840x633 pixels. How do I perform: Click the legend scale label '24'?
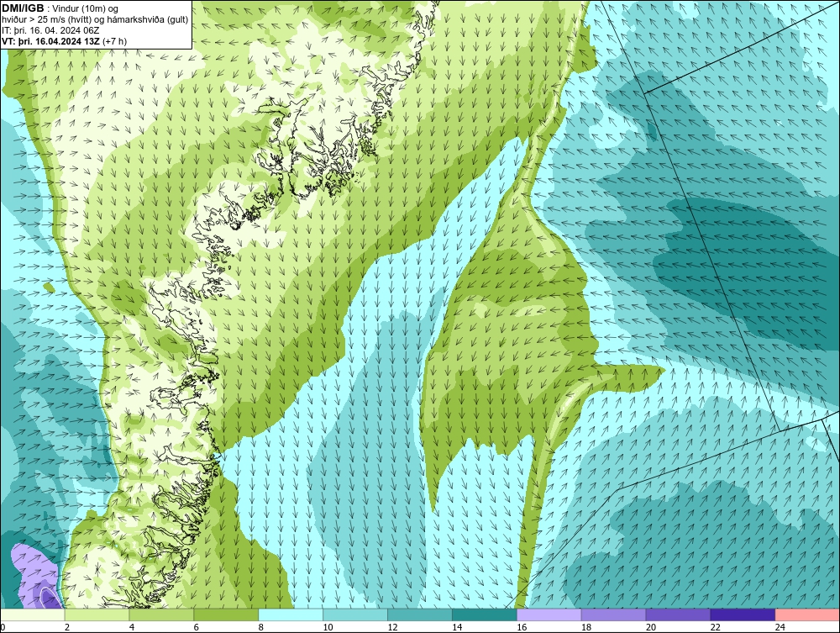(780, 627)
